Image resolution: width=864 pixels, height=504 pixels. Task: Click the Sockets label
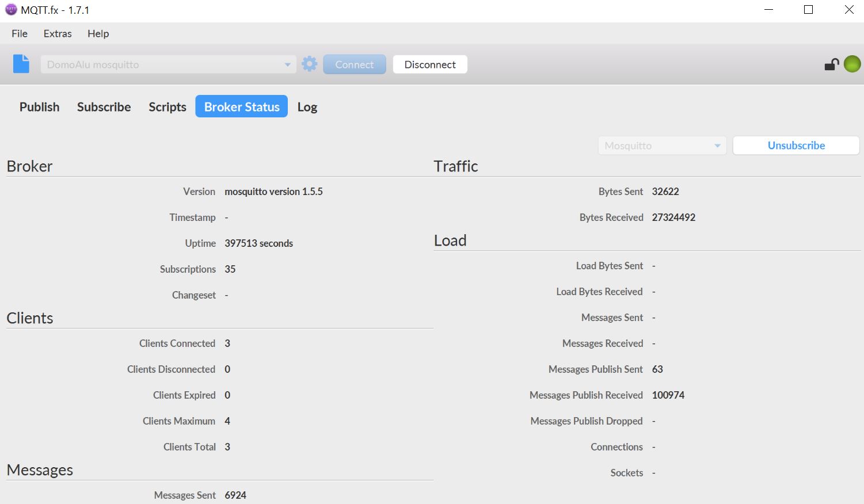pos(627,473)
